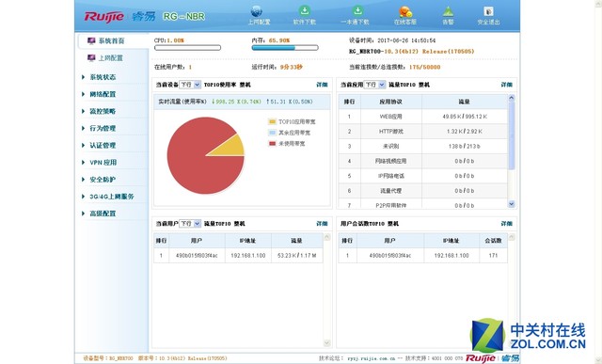Screen dimensions: 602x364
Task: Open the 当前用户 下行 direction dropdown
Action: (190, 224)
